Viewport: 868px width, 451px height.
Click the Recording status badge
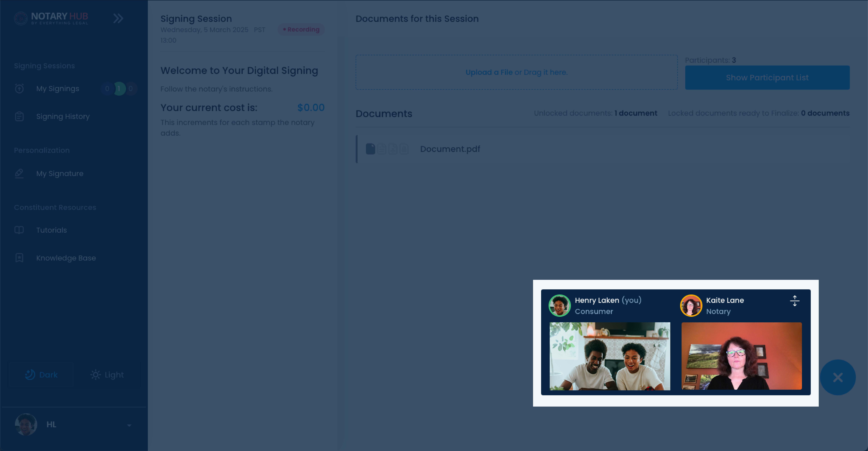click(x=301, y=30)
